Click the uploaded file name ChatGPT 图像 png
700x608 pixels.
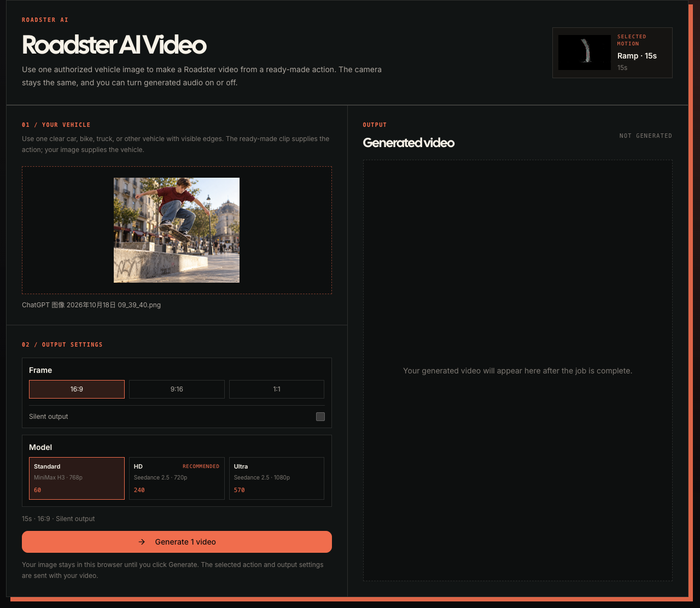[x=91, y=305]
